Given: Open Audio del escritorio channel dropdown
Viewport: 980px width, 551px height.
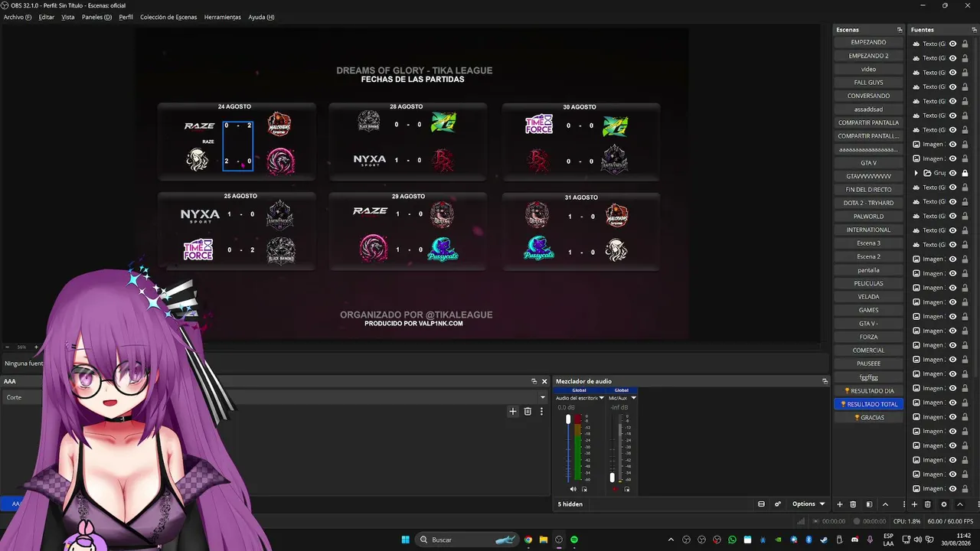Looking at the screenshot, I should point(602,398).
